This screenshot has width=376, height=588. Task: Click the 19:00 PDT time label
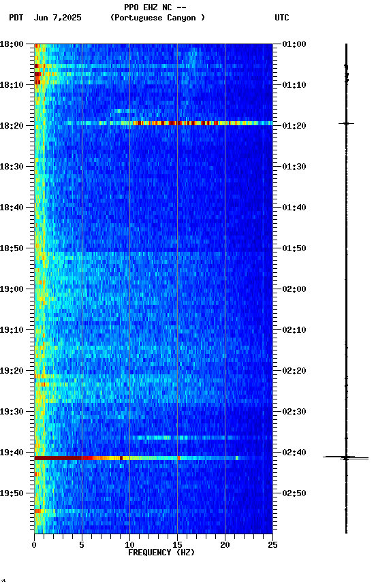(x=12, y=289)
